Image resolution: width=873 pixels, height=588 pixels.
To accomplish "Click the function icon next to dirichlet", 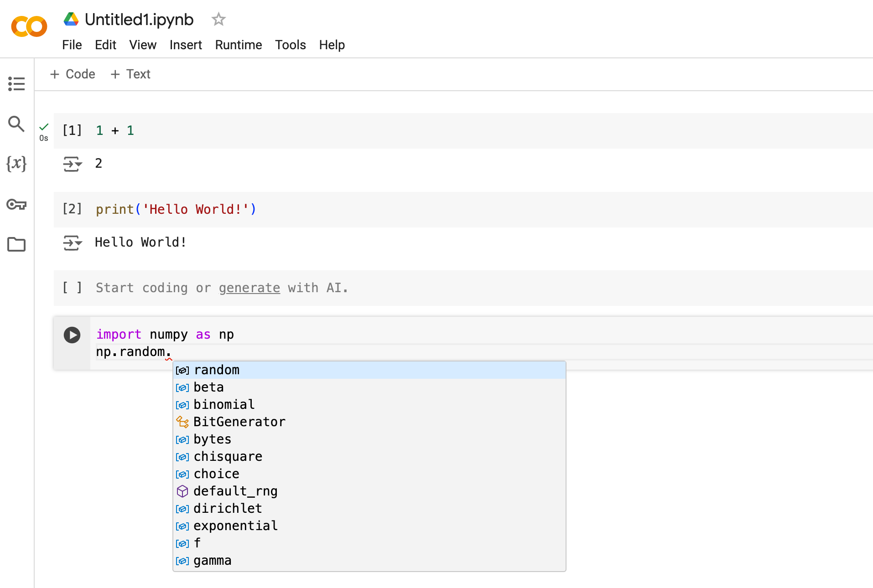I will (182, 509).
